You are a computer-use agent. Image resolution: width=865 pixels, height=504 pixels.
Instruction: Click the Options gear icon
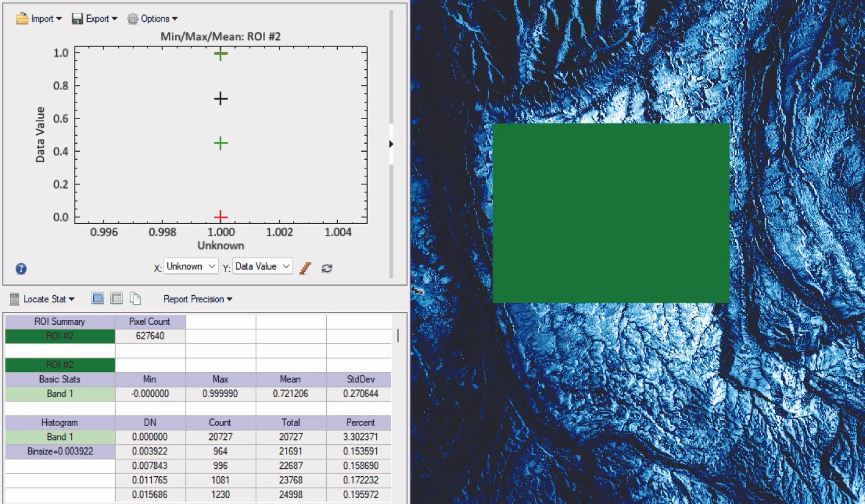pyautogui.click(x=133, y=18)
